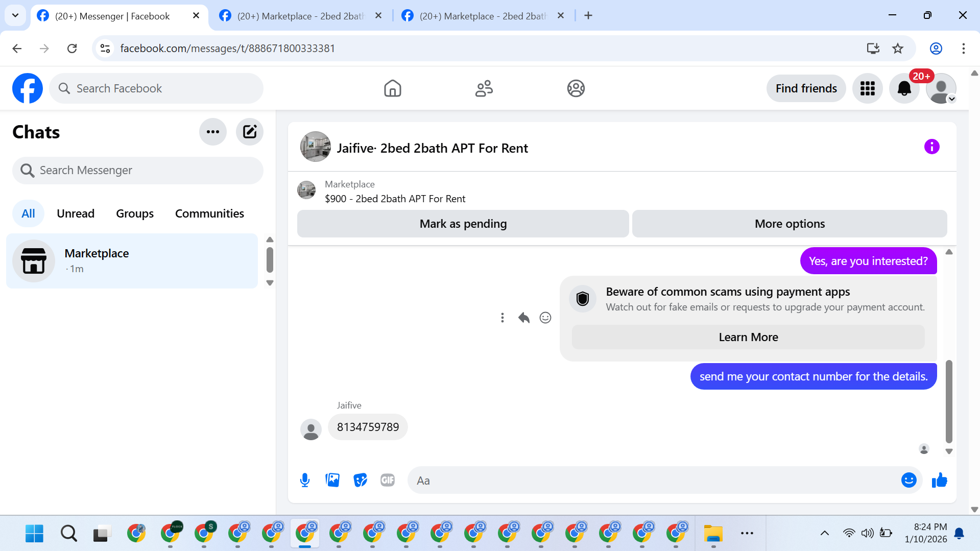Select the All chats filter

[x=28, y=213]
